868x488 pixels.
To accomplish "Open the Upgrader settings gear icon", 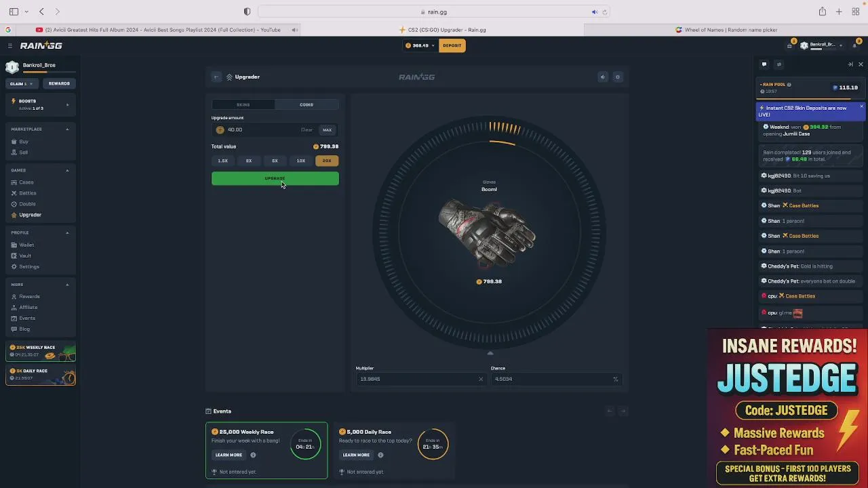I will point(618,77).
